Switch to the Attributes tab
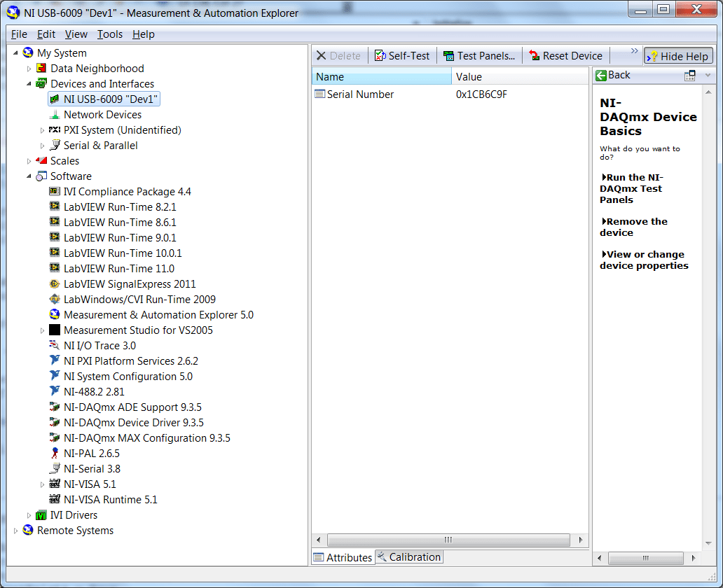This screenshot has width=723, height=588. pyautogui.click(x=343, y=557)
